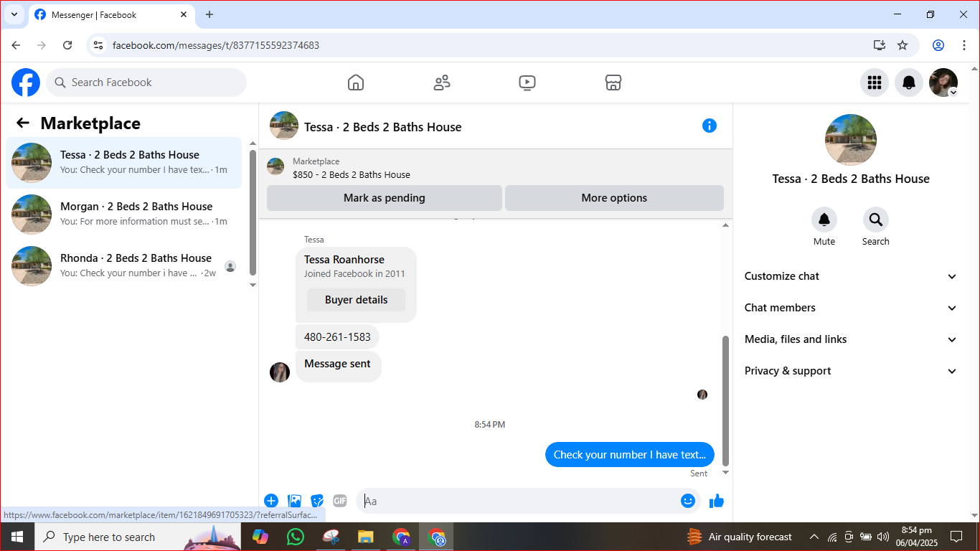
Task: Open Windows notification center
Action: 956,537
